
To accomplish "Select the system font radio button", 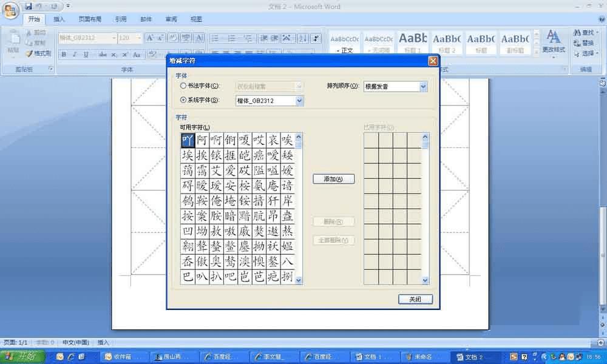I will (183, 100).
